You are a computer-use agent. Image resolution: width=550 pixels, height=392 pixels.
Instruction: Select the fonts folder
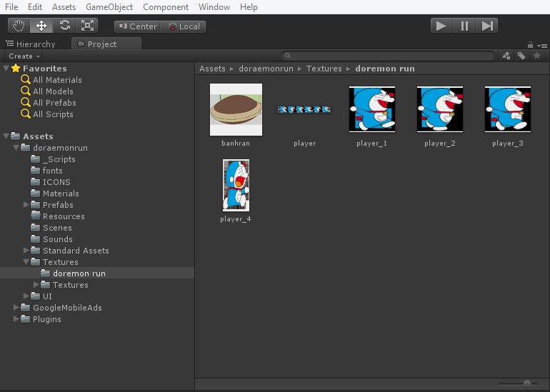pos(52,171)
